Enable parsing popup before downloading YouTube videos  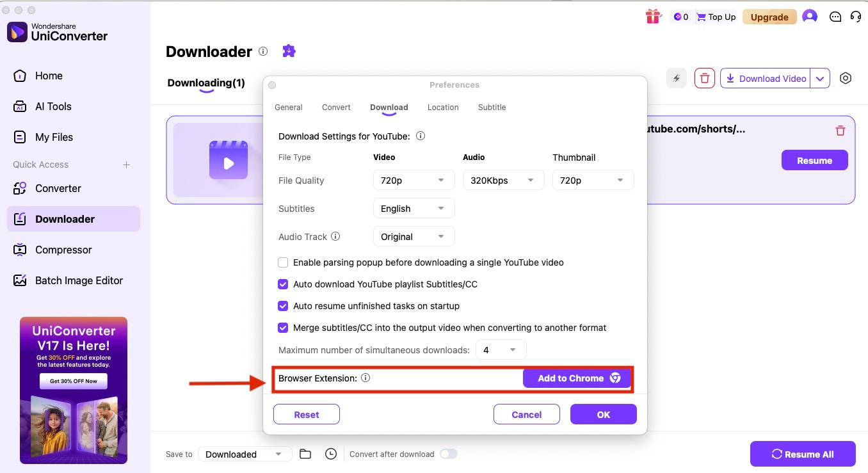[283, 262]
